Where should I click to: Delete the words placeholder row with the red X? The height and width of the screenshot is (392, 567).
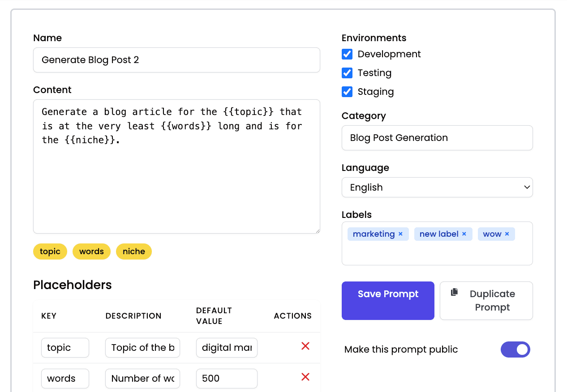coord(305,377)
